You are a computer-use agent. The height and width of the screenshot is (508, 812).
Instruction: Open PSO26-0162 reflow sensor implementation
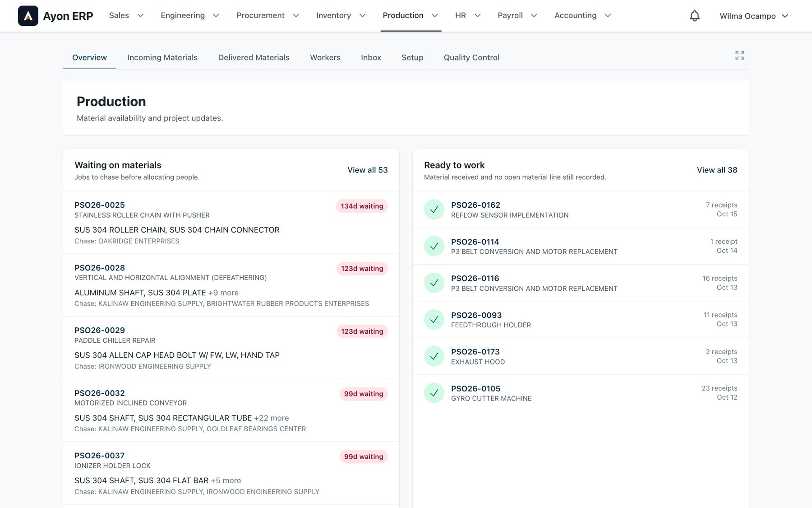click(581, 210)
